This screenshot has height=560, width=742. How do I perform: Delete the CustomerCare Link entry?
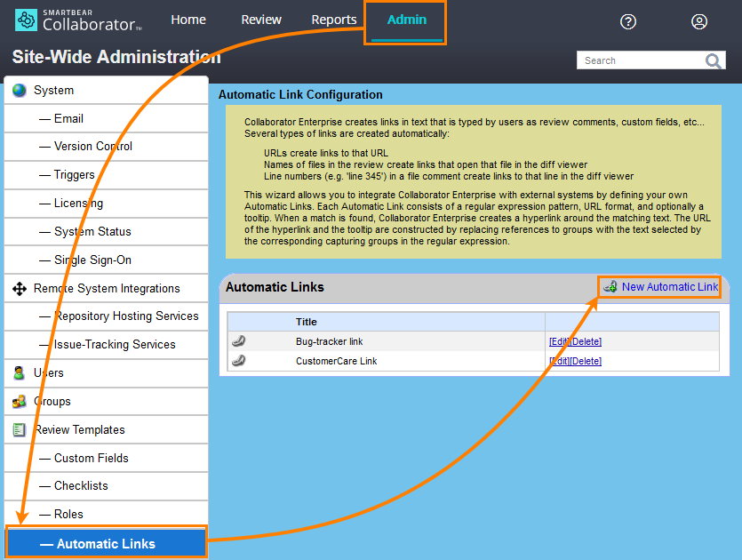[x=586, y=361]
